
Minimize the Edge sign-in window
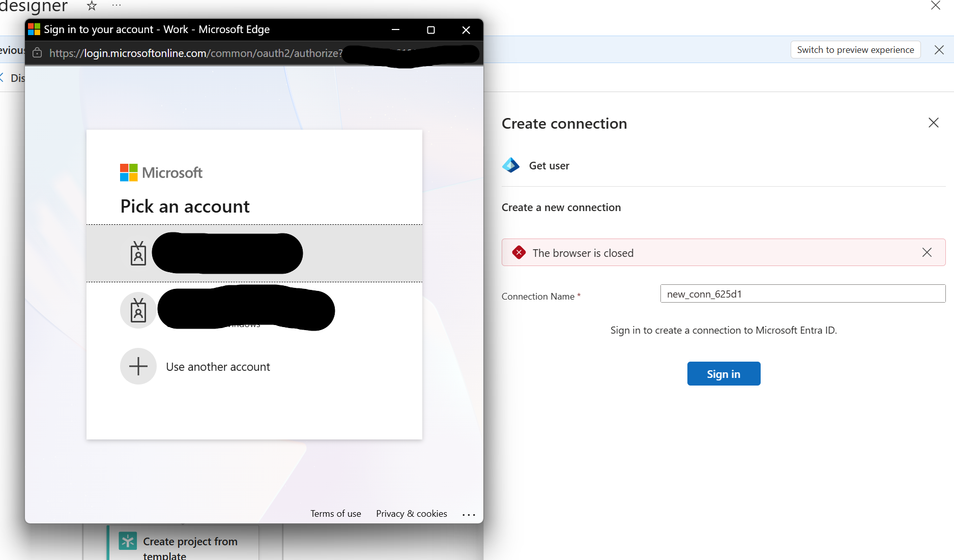(x=395, y=30)
